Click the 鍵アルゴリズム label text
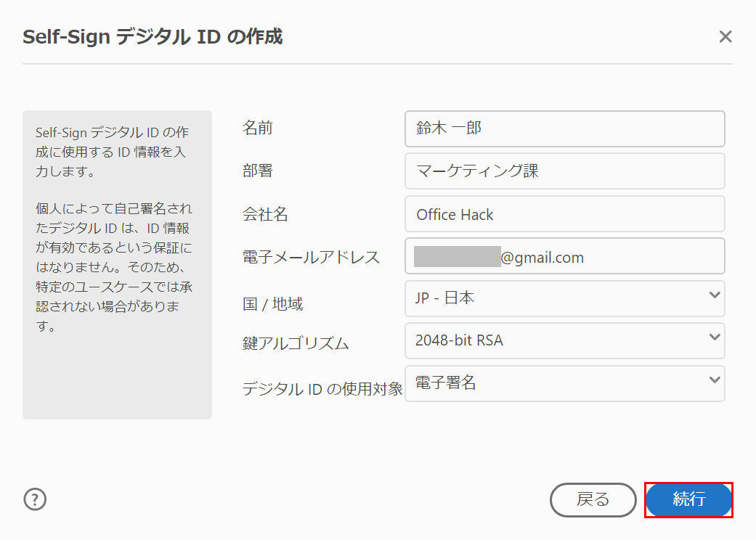756x540 pixels. point(296,343)
